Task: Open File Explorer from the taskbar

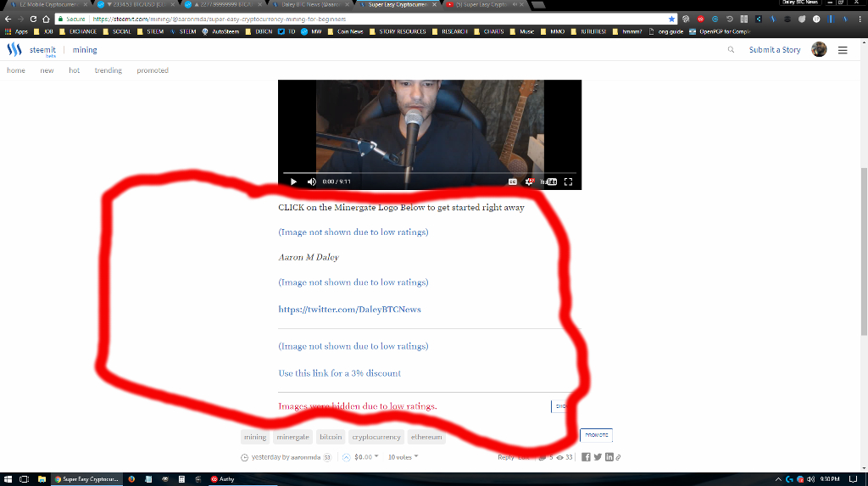Action: pyautogui.click(x=42, y=479)
